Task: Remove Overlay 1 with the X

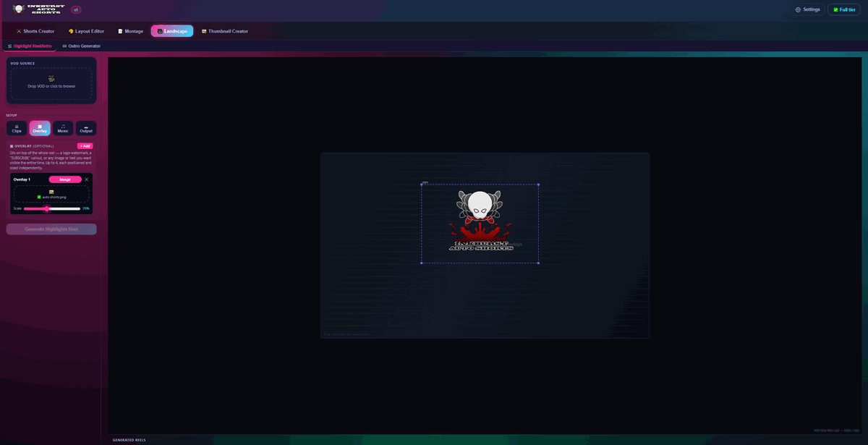Action: (87, 179)
